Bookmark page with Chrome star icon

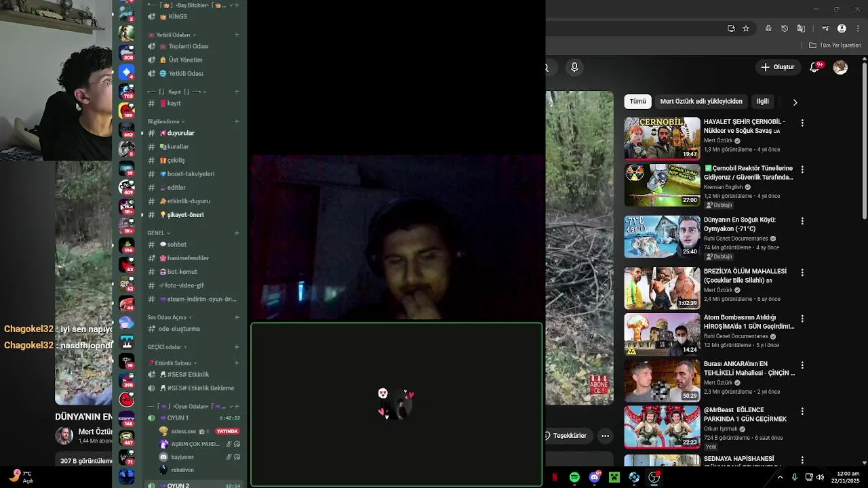[x=746, y=28]
